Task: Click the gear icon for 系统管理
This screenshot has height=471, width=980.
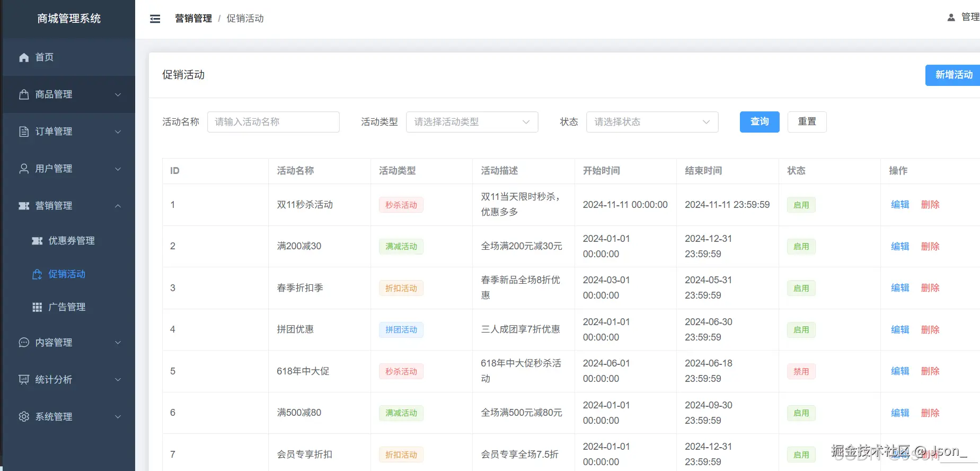Action: pos(24,417)
